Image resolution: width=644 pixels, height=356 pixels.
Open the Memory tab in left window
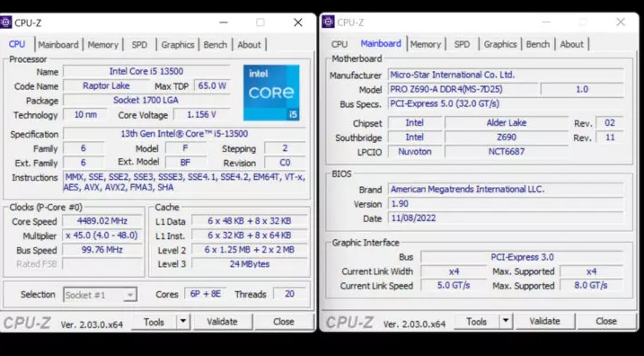pos(102,44)
